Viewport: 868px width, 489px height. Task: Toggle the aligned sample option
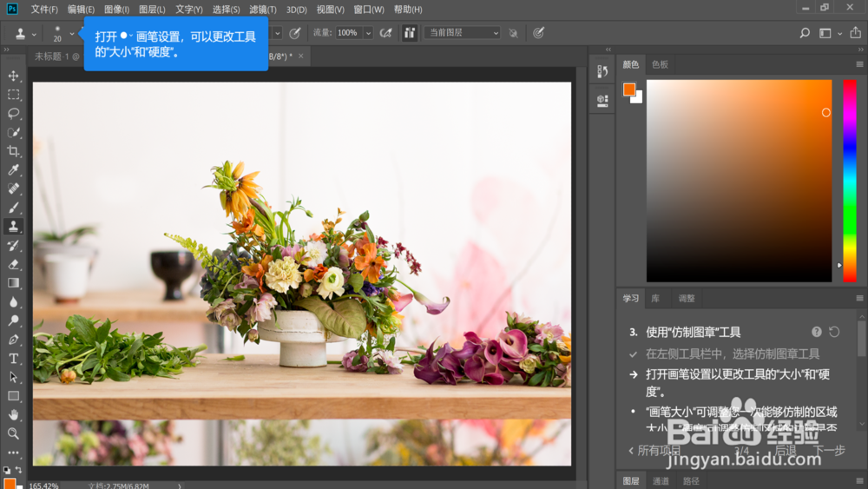pyautogui.click(x=410, y=33)
